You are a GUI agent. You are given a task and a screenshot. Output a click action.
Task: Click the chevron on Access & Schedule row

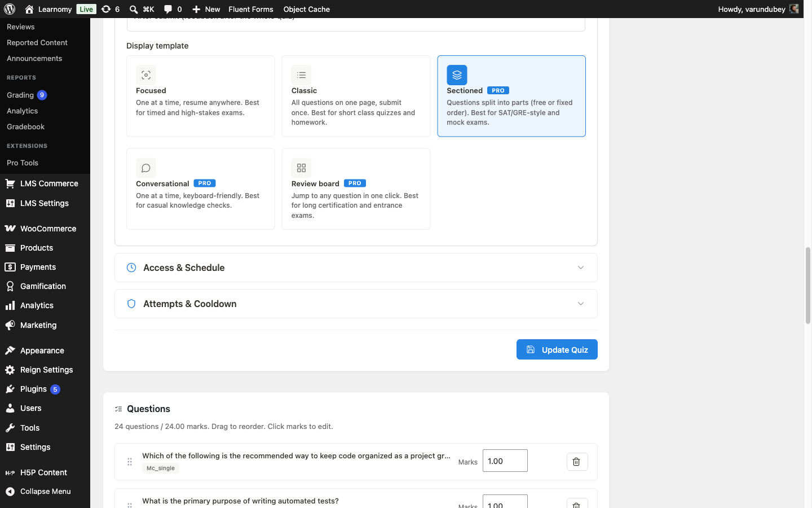pos(581,268)
